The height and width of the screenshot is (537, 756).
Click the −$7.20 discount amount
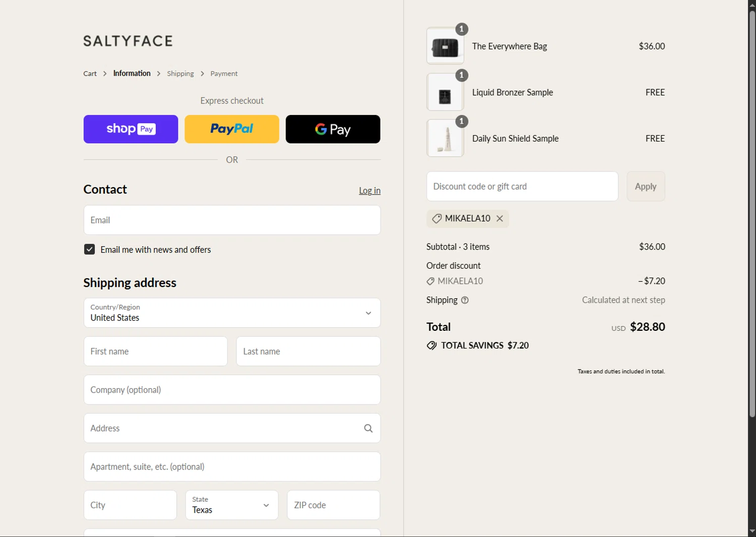(x=652, y=281)
